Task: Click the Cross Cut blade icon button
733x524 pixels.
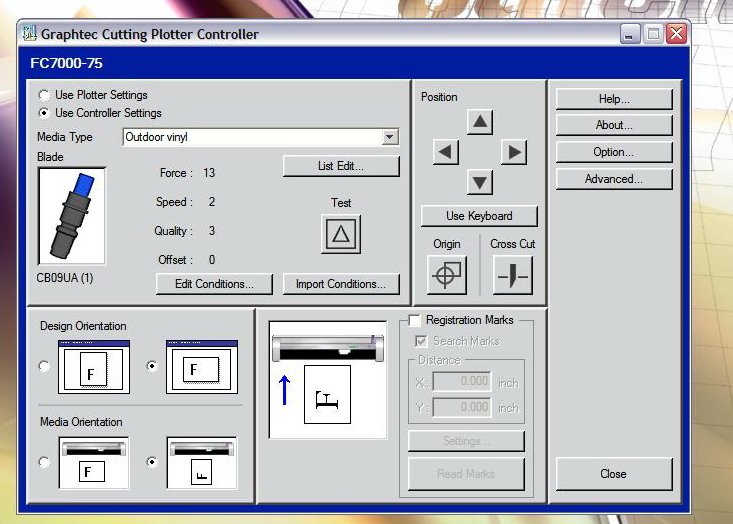Action: [x=513, y=275]
